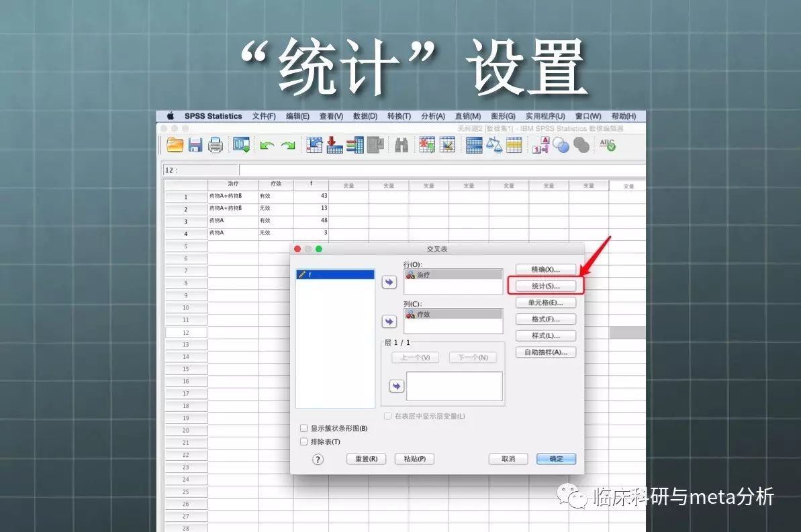Screen dimensions: 801x532
Task: Click the 单元格(E)... button
Action: pyautogui.click(x=546, y=303)
